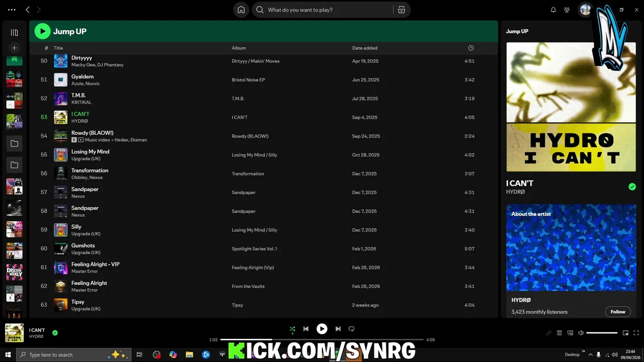
Task: Open the second folder icon in the library sidebar
Action: coord(14,165)
